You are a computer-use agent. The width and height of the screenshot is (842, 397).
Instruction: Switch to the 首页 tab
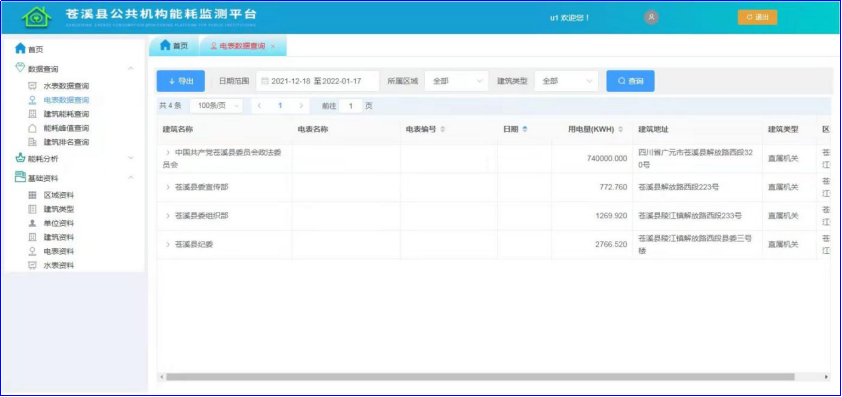pos(174,46)
